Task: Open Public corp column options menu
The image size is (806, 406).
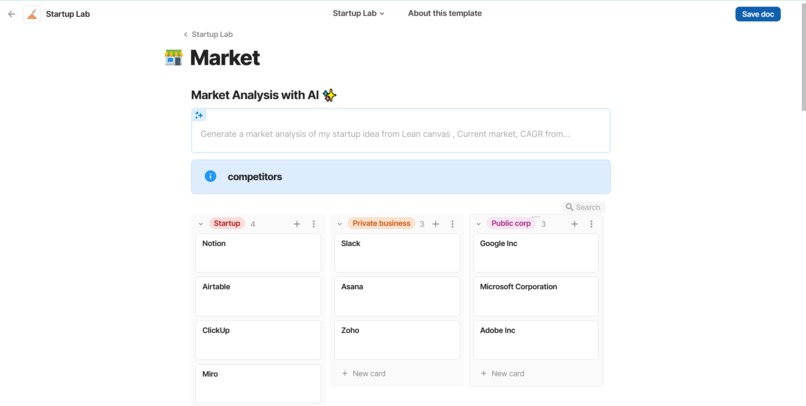Action: pos(591,224)
